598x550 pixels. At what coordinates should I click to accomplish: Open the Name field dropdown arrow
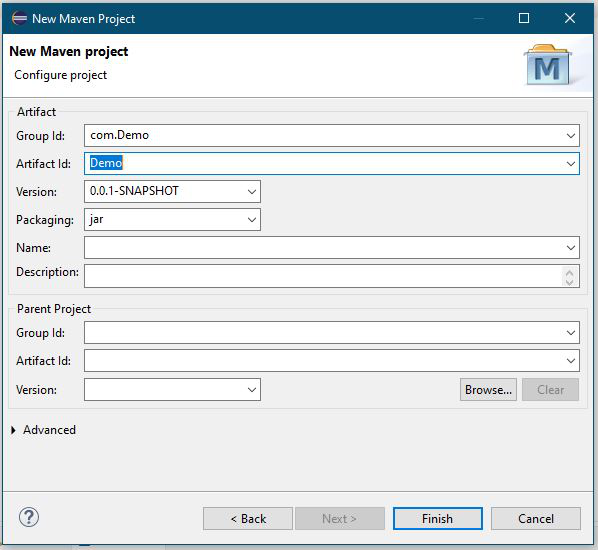(x=571, y=248)
